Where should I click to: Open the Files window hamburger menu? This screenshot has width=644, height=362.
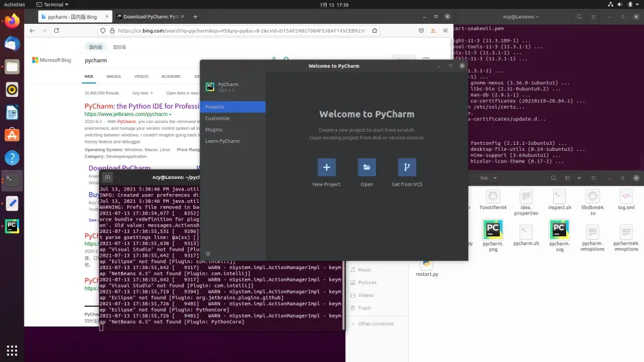pos(593,178)
